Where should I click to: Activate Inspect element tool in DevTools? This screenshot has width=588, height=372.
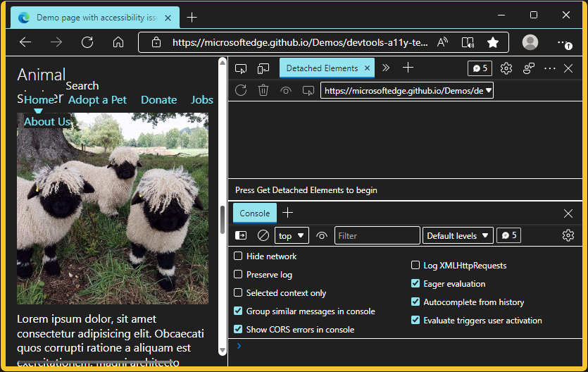[241, 68]
